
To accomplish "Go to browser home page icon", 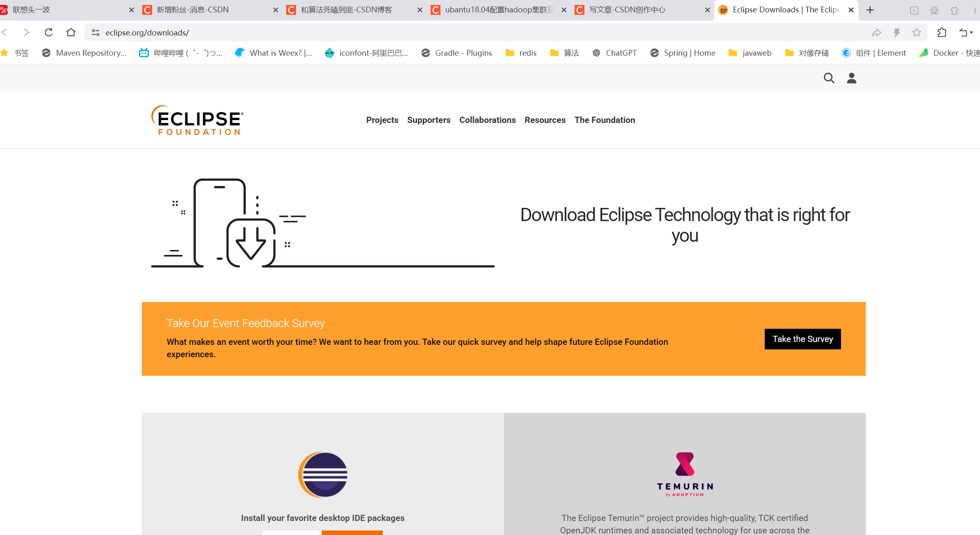I will 71,32.
